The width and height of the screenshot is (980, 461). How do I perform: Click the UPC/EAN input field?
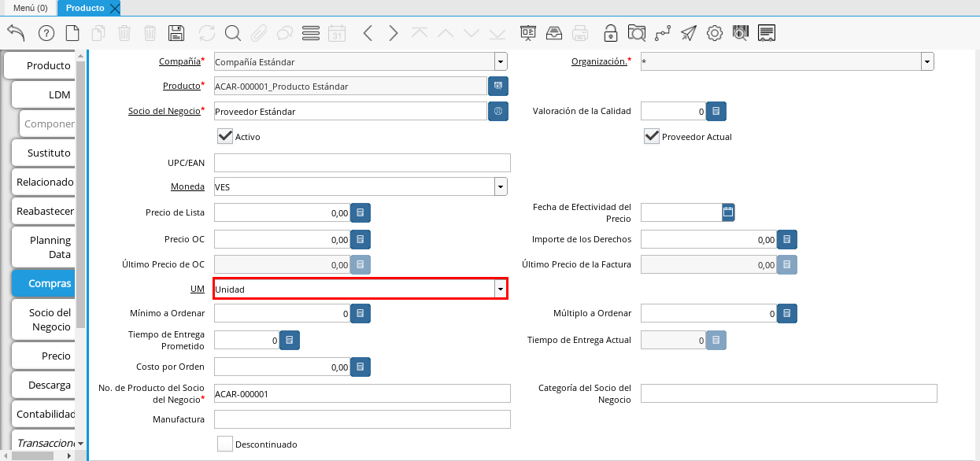pyautogui.click(x=362, y=163)
